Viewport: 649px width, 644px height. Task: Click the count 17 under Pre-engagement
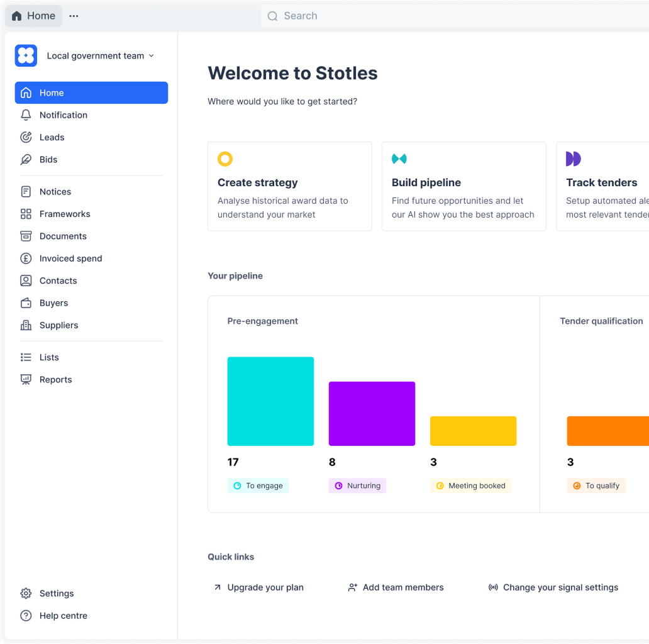[x=233, y=462]
